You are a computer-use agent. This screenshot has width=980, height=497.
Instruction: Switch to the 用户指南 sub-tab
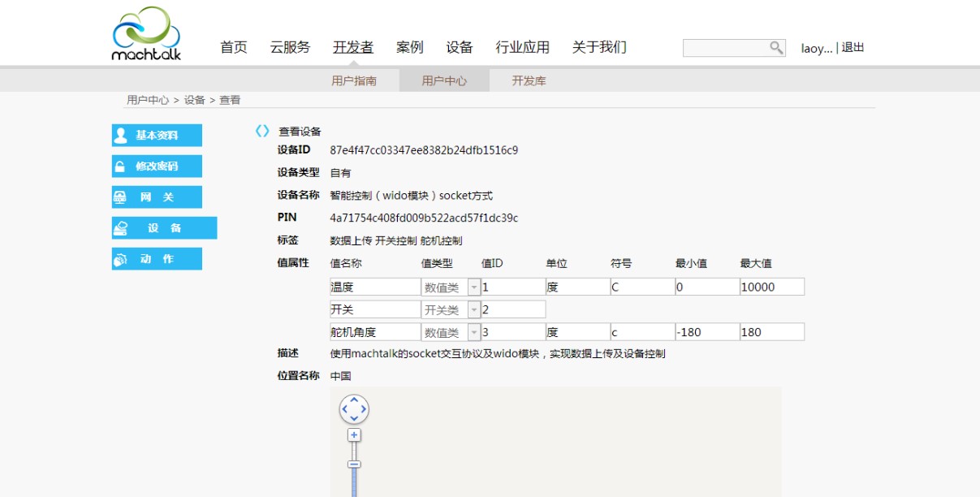pos(354,80)
